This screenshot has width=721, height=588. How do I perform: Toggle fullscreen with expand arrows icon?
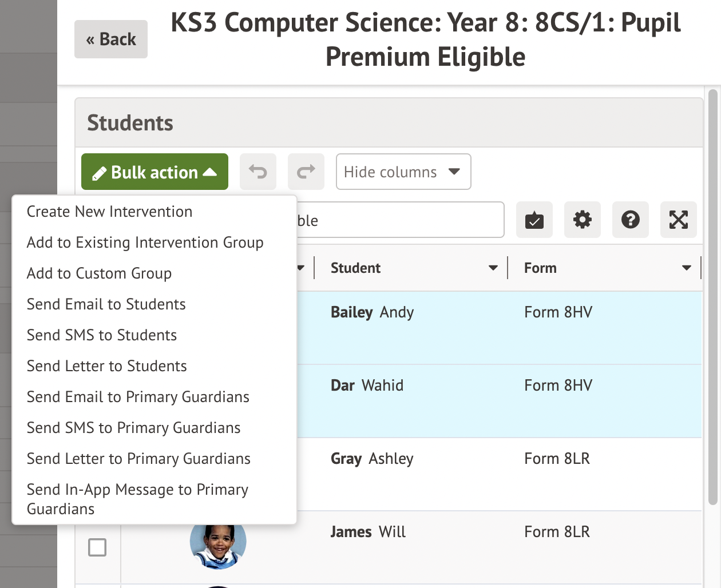[x=679, y=220]
